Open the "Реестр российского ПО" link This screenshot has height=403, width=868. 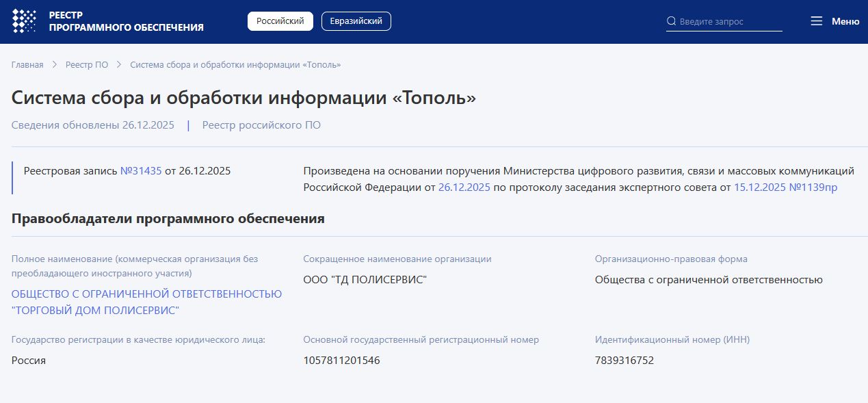pos(261,125)
